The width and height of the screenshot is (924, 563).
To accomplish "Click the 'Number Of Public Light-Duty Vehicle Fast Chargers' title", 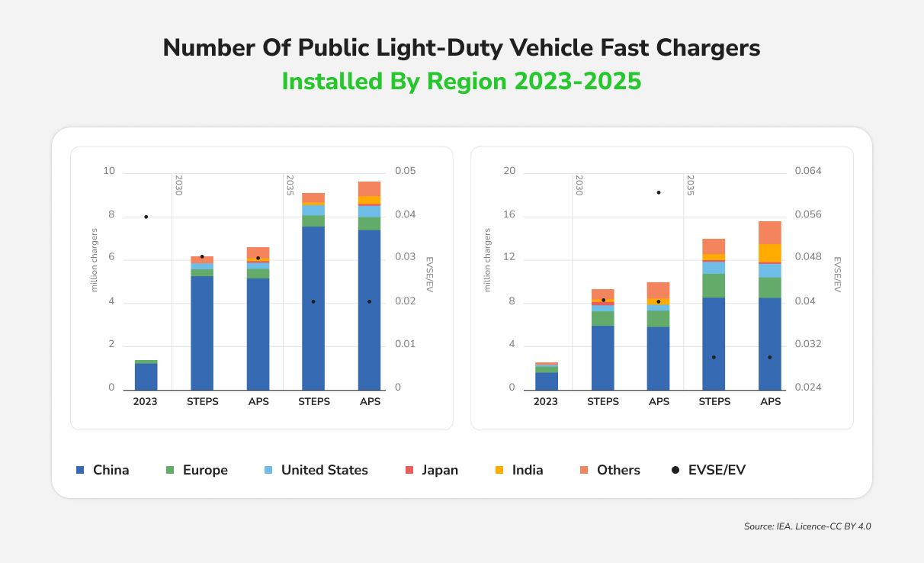I will (x=461, y=47).
